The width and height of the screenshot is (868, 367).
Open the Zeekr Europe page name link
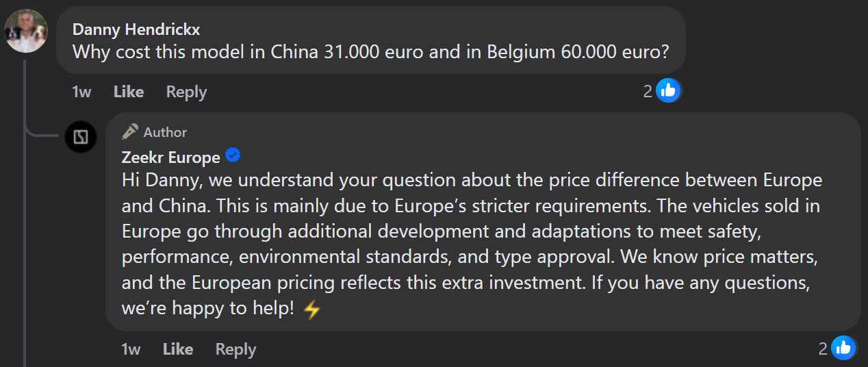[170, 157]
